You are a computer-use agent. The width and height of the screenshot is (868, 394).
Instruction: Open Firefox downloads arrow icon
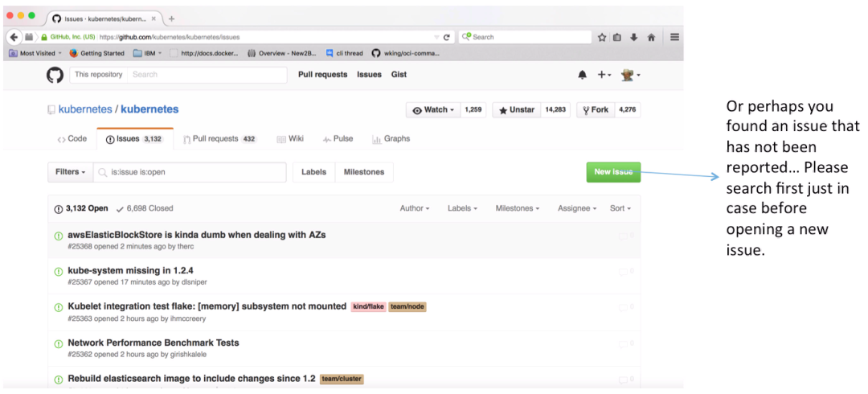(x=634, y=37)
